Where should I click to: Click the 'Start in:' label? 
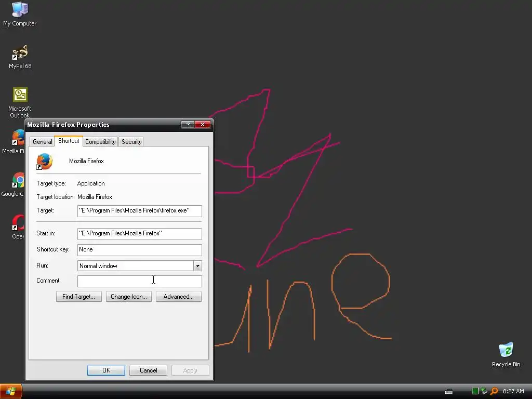[x=46, y=233]
